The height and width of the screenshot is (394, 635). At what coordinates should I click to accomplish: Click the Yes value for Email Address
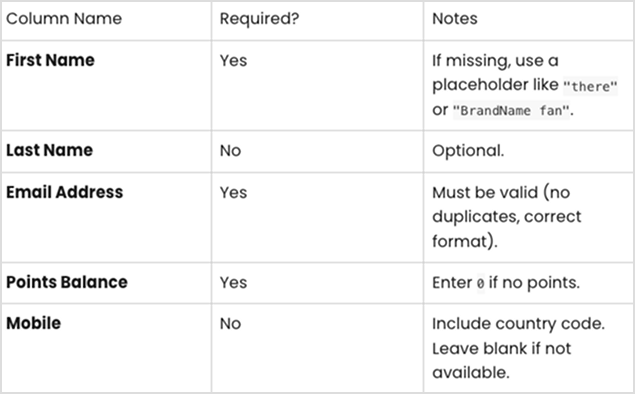click(233, 193)
